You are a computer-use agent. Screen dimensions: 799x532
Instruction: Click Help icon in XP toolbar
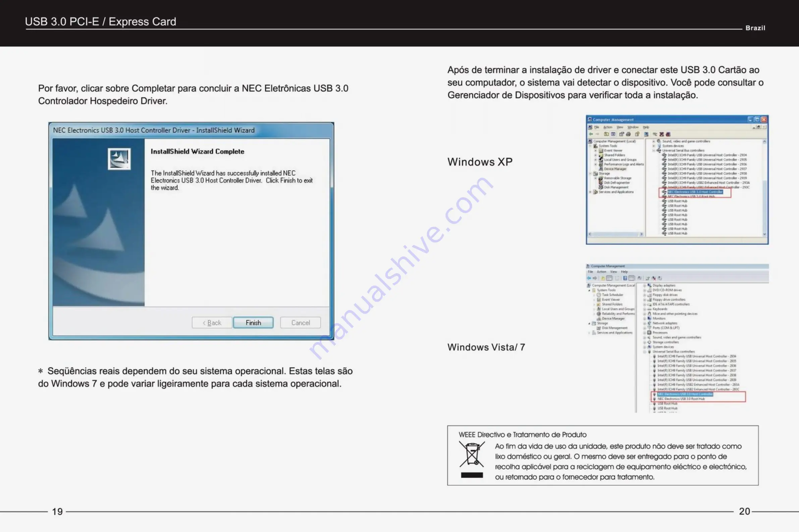(637, 134)
